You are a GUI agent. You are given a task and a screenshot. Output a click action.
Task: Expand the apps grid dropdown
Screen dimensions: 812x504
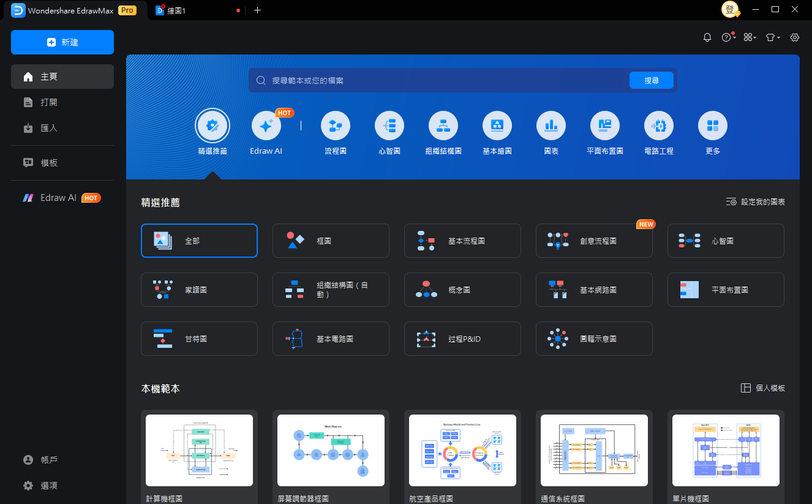[750, 37]
